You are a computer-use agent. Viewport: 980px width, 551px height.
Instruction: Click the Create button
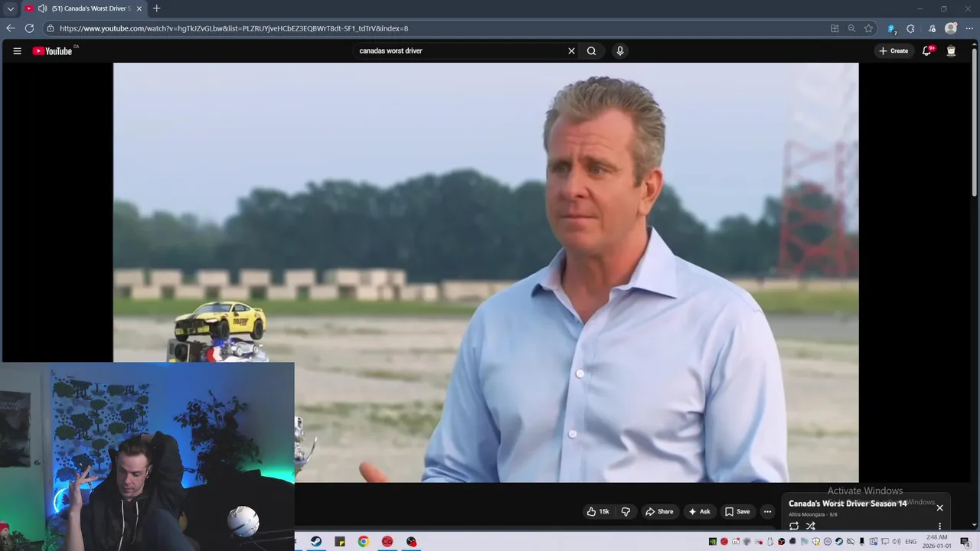tap(893, 51)
